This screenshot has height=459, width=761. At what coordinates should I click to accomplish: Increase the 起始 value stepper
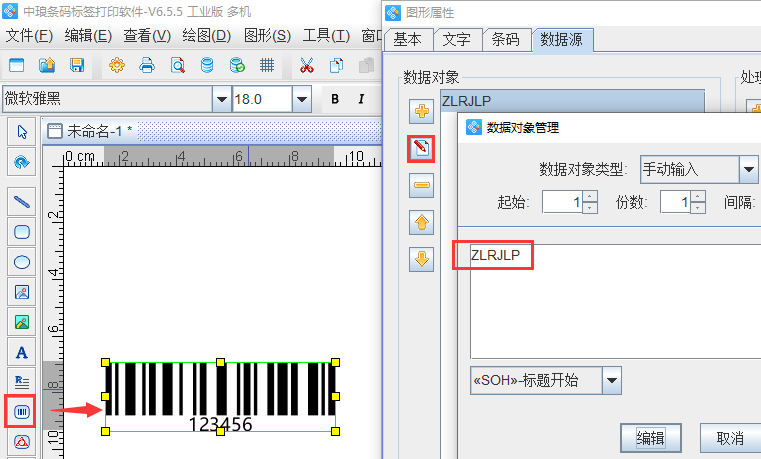point(590,197)
